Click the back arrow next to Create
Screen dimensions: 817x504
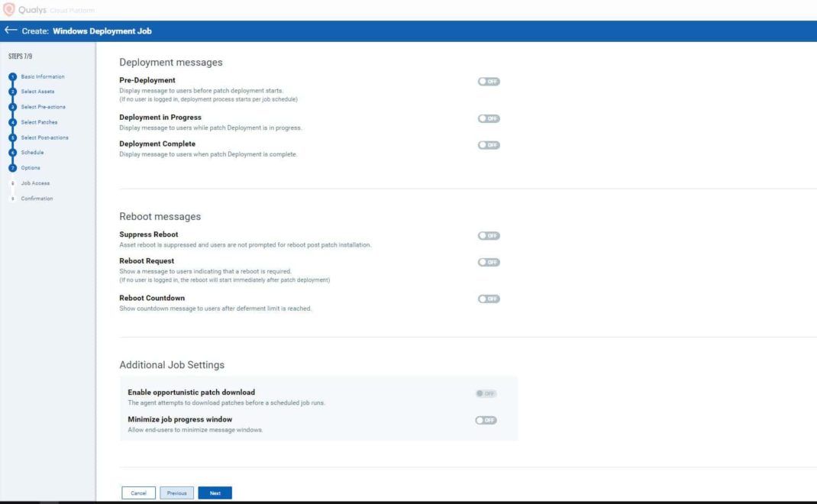[x=11, y=31]
